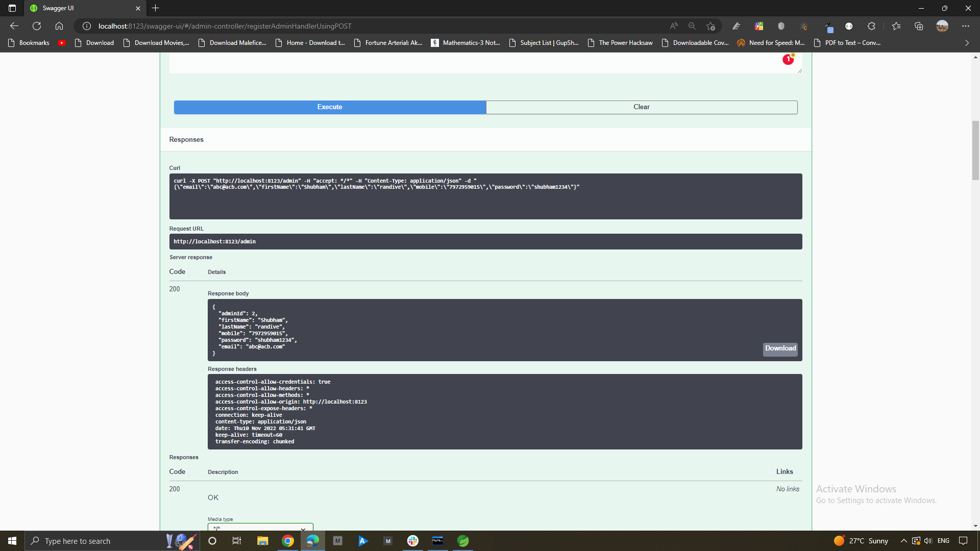Select the Request URL field
Screen dimensions: 980x551
(485, 241)
